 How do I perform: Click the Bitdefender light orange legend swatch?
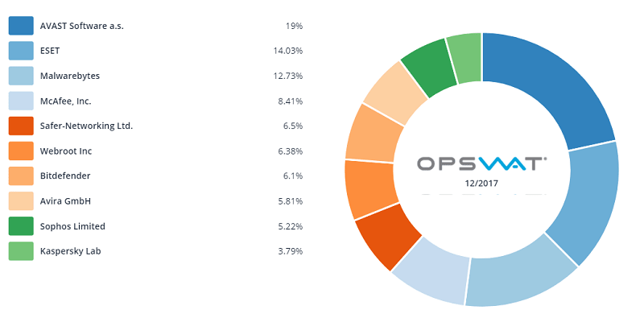pyautogui.click(x=21, y=176)
